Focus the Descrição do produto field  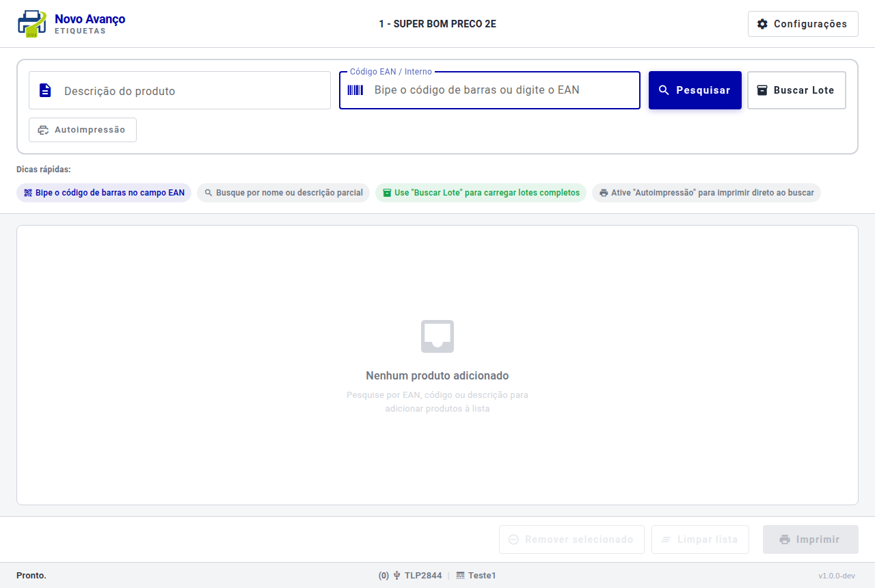point(180,90)
